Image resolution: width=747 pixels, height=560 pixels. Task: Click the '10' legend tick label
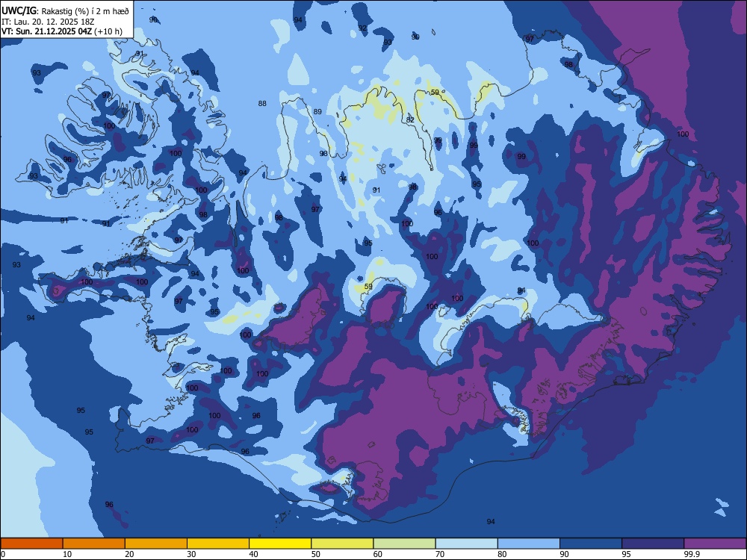[67, 554]
